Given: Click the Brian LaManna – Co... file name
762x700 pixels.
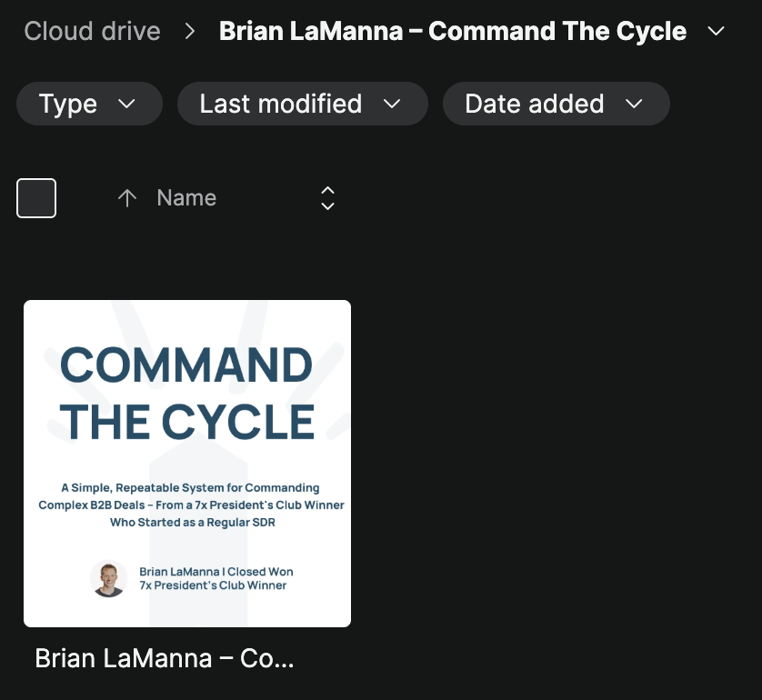Looking at the screenshot, I should tap(165, 659).
